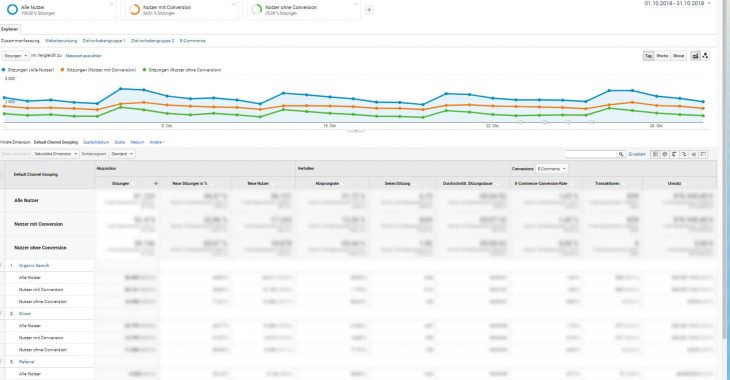Select the comparison view icon

[684, 154]
